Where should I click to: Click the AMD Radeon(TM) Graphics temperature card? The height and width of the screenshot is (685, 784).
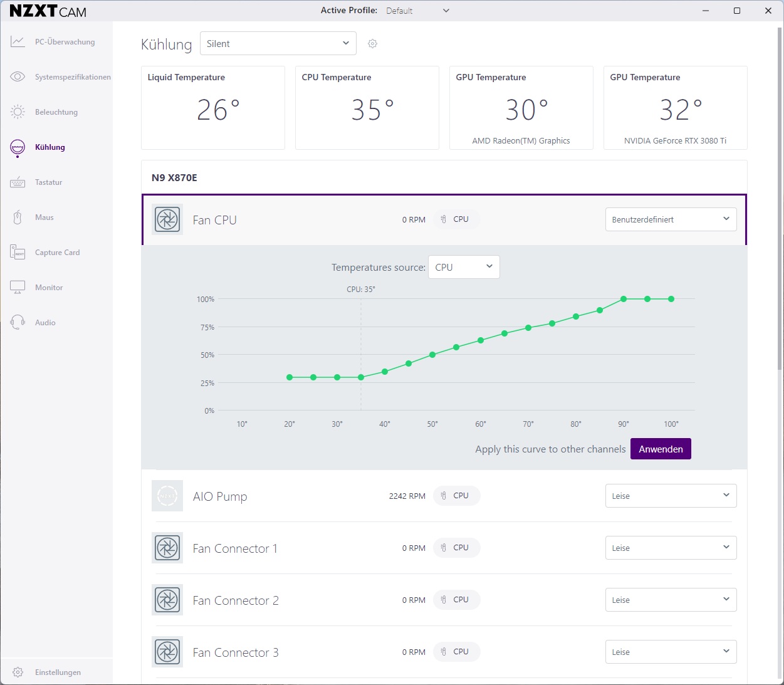[x=521, y=108]
